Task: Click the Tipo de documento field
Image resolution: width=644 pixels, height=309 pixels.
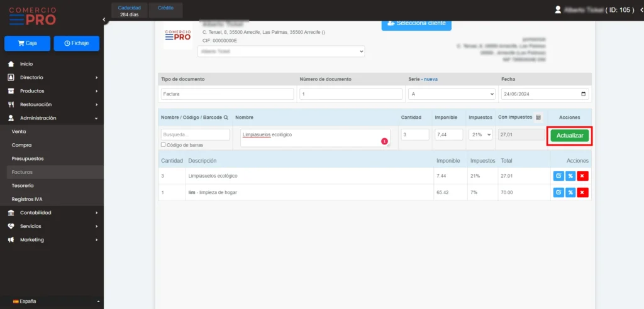Action: [228, 94]
